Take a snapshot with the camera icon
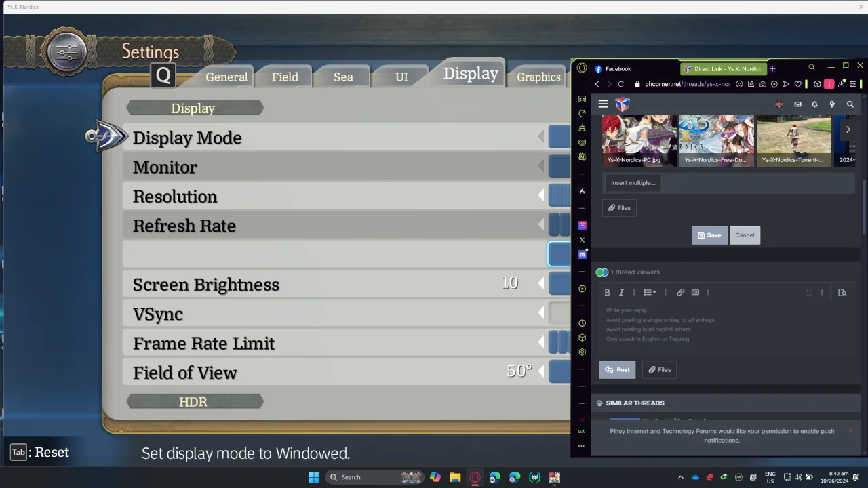Screen dimensions: 868x488 pyautogui.click(x=763, y=84)
